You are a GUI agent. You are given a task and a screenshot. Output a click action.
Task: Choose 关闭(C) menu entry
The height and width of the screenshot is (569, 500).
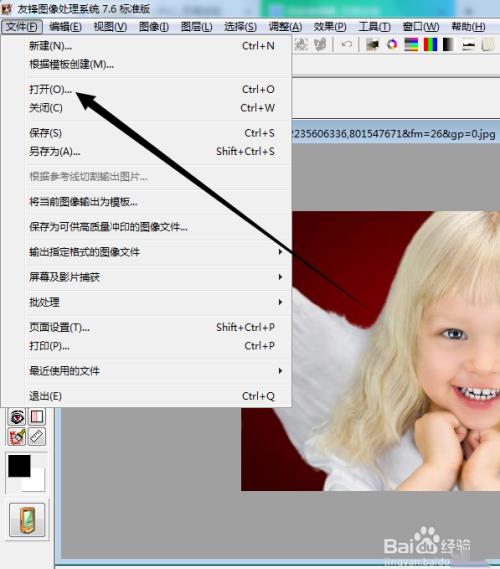[159, 108]
